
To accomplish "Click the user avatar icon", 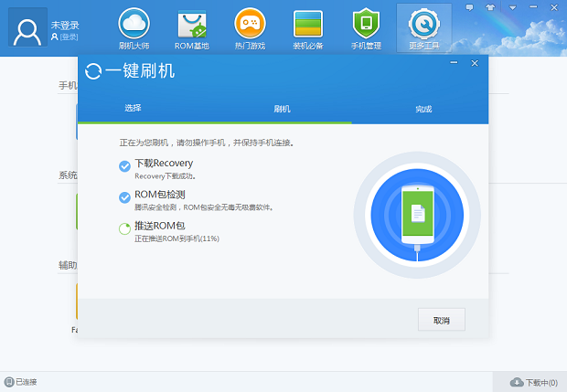I will (x=27, y=27).
